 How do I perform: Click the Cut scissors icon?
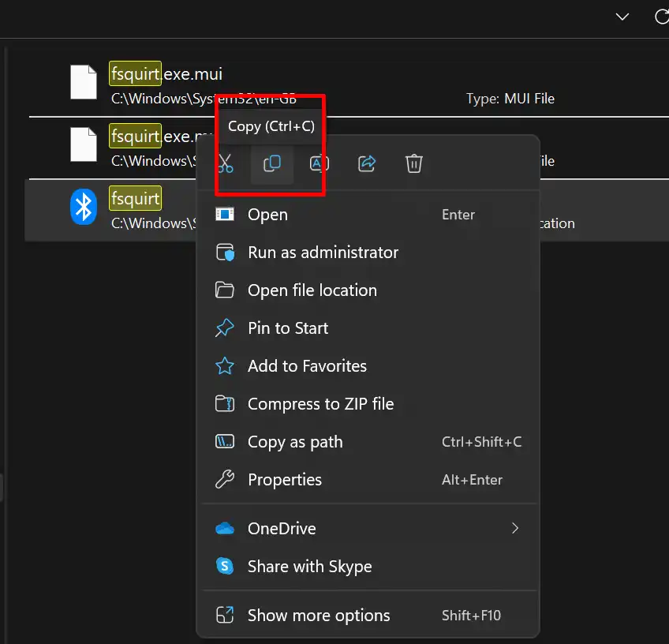(226, 163)
